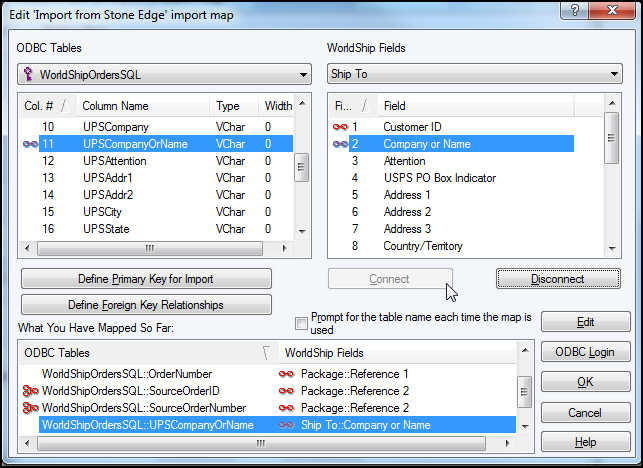
Task: Sort by Fi... number column header
Action: (x=353, y=106)
